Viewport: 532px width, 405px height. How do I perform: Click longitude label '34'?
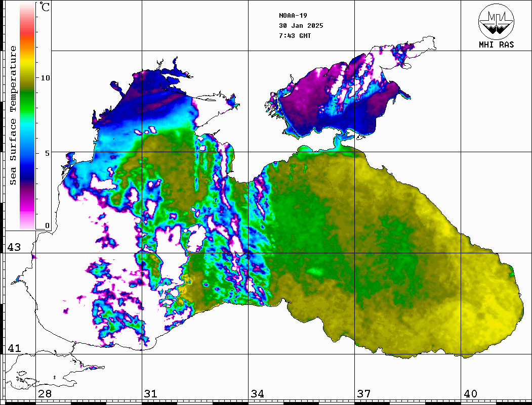coord(257,393)
